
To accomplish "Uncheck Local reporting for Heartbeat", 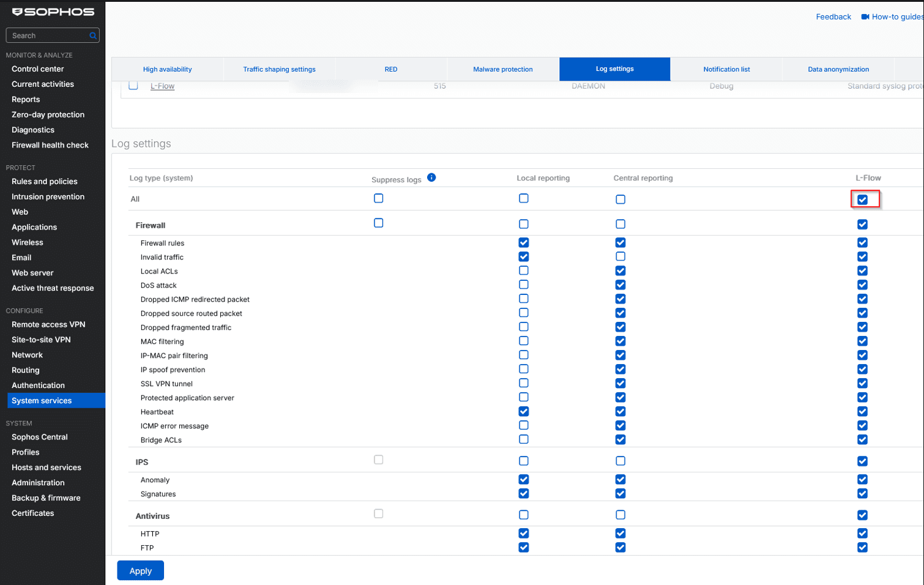I will click(x=524, y=411).
